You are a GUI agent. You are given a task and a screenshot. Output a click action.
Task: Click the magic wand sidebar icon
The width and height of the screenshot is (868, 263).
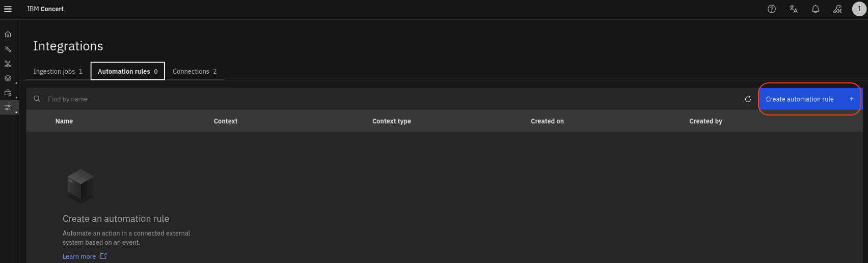point(8,49)
